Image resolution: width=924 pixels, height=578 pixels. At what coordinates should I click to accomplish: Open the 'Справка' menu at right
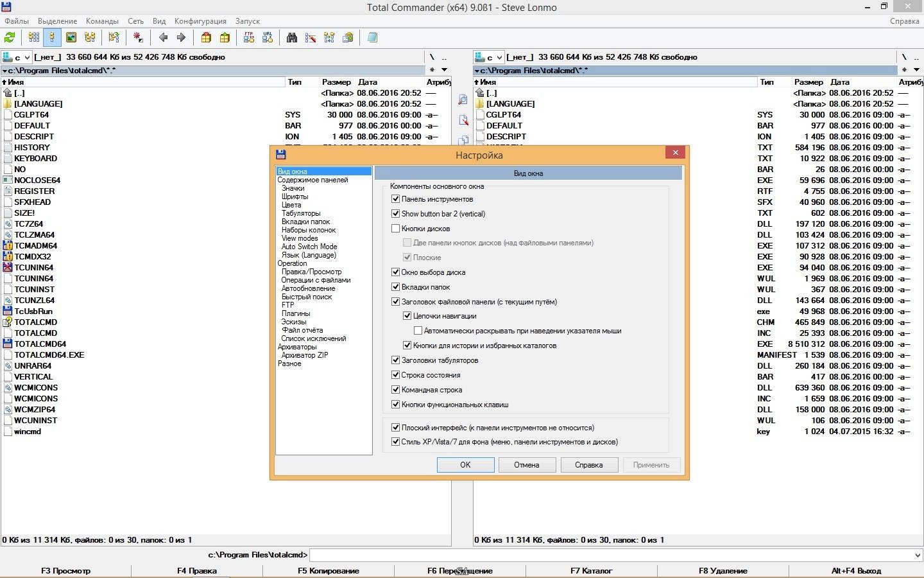click(x=905, y=21)
